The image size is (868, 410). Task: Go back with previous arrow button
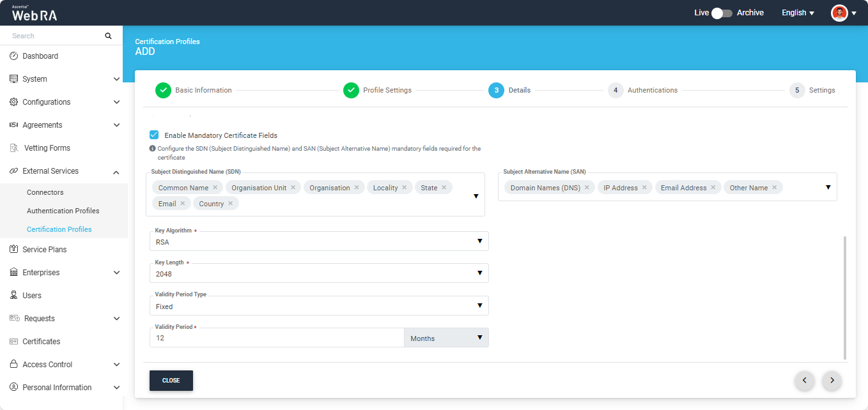point(804,381)
